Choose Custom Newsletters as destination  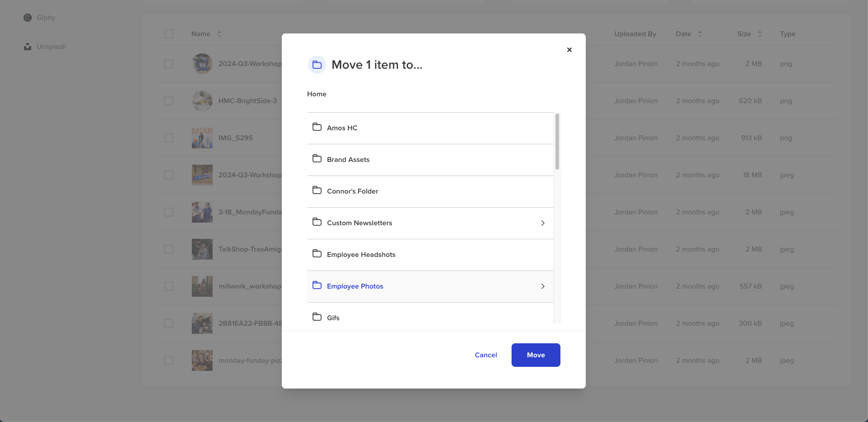pos(430,223)
